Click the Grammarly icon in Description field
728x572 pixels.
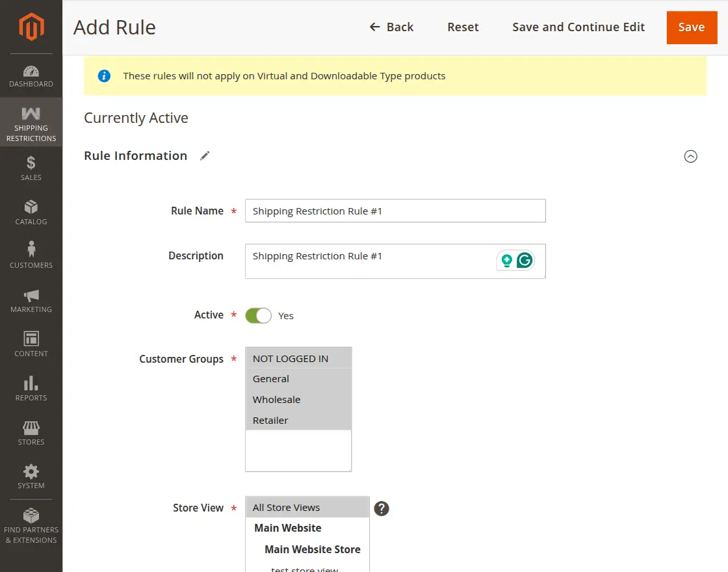[x=525, y=261]
